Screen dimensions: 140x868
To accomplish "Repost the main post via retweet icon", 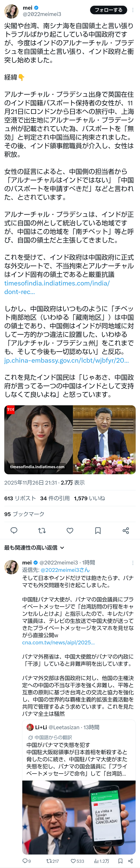I will (42, 530).
